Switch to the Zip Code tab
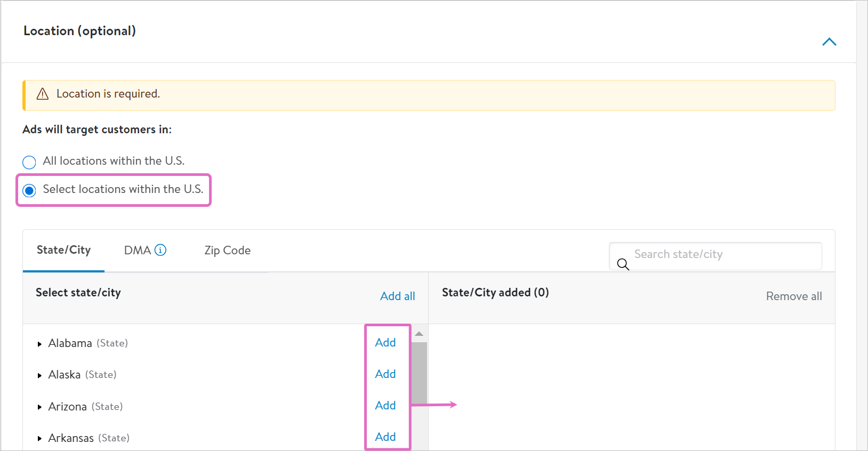The image size is (868, 451). [x=227, y=250]
